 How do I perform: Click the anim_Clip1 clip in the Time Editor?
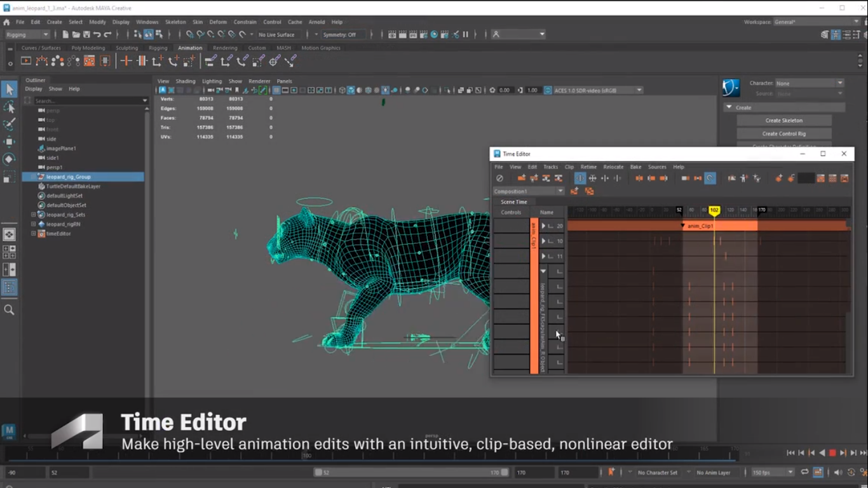pos(719,226)
